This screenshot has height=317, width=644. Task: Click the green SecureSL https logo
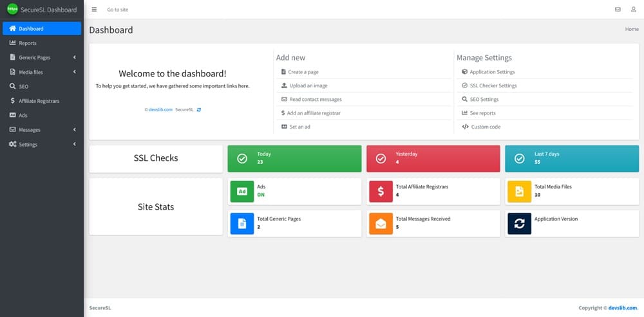pyautogui.click(x=12, y=10)
